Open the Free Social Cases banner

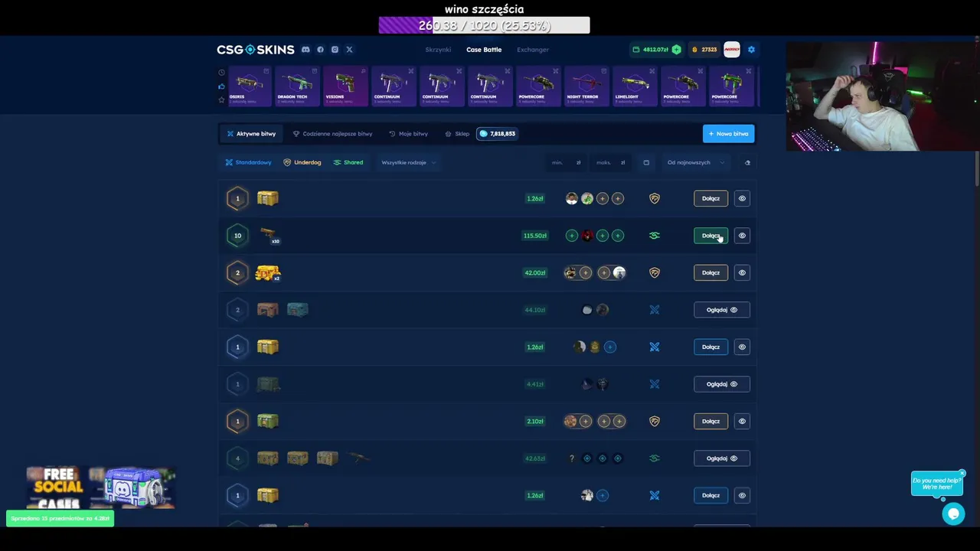101,488
